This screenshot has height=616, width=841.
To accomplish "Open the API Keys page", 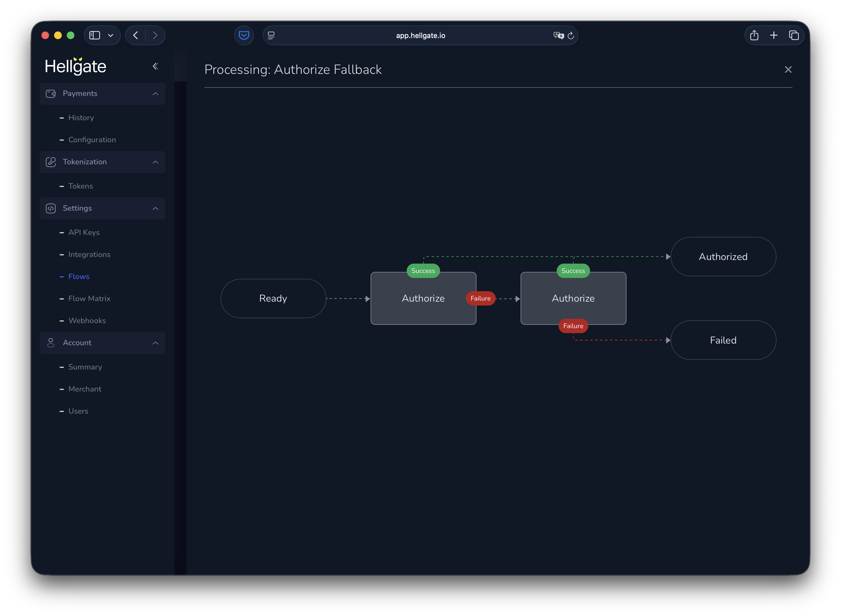I will [x=84, y=232].
